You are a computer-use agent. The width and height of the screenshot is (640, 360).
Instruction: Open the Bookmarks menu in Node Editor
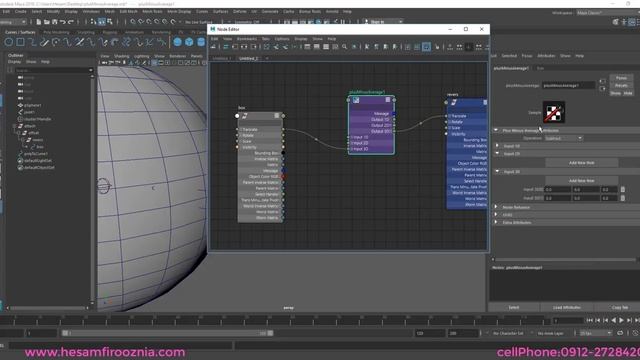(x=247, y=39)
